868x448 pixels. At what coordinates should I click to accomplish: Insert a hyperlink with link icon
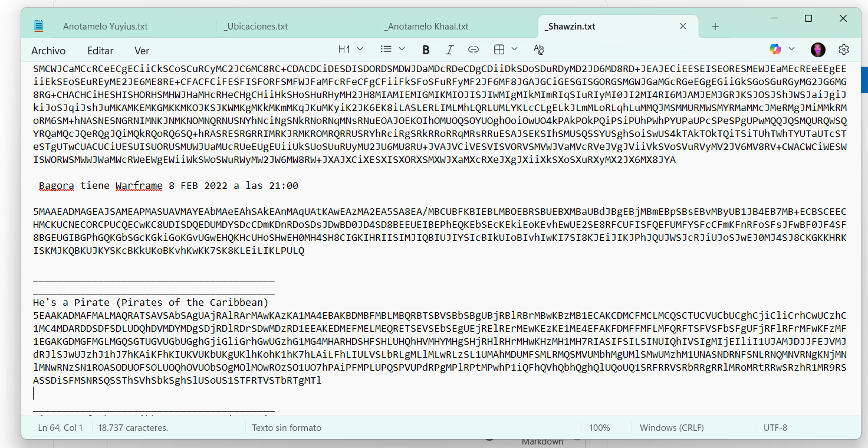tap(473, 50)
